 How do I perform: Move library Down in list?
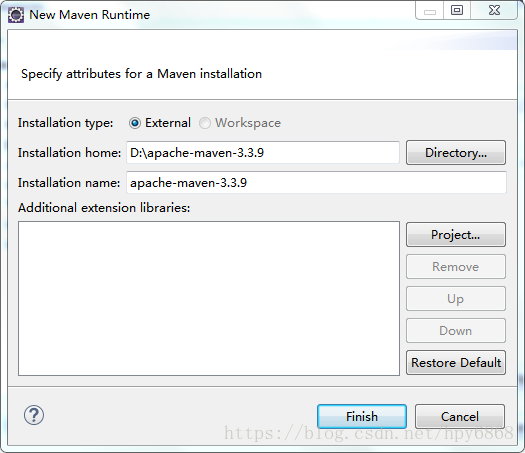coord(456,330)
